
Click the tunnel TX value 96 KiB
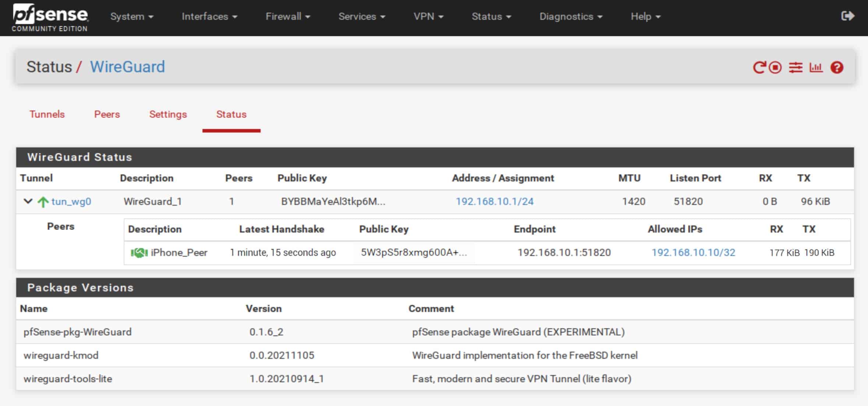815,202
